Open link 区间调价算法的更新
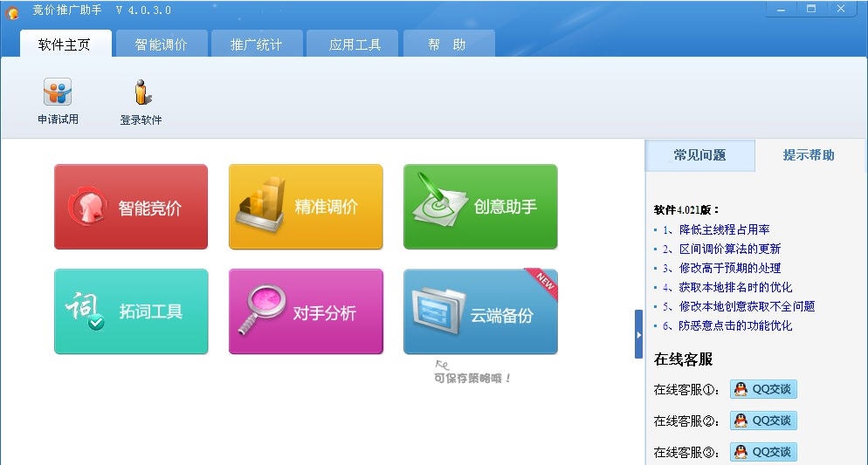Viewport: 868px width, 465px height. click(730, 249)
